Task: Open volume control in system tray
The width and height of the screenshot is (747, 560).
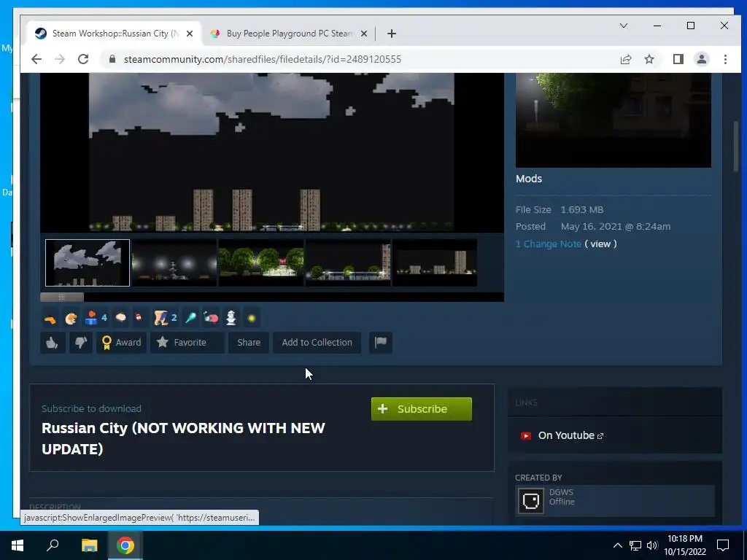Action: 652,545
